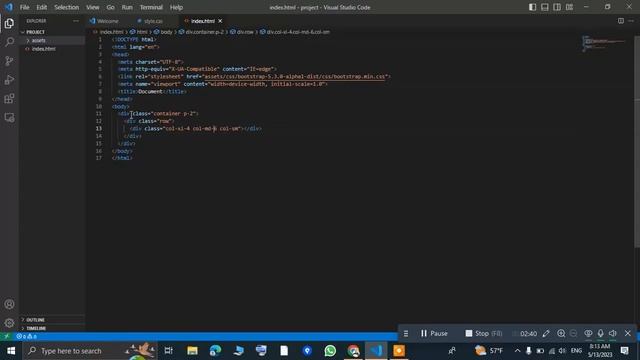Switch to the style.css tab
The height and width of the screenshot is (360, 640).
click(153, 21)
